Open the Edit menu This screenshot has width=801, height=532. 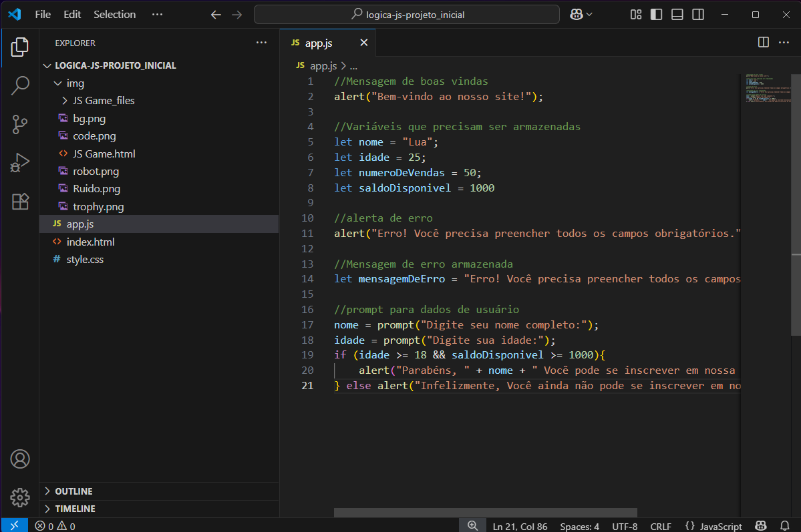[72, 14]
